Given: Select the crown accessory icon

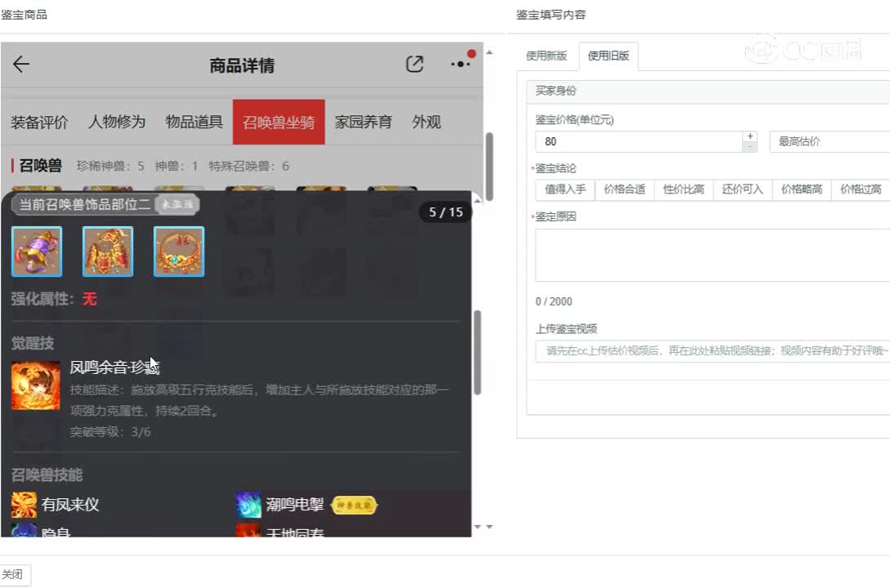Looking at the screenshot, I should (x=179, y=251).
